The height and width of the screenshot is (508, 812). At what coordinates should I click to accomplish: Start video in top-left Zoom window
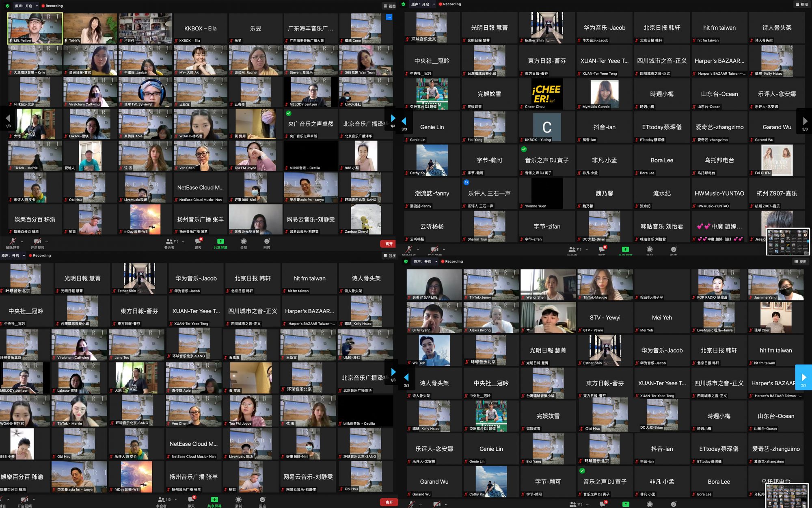pos(37,242)
